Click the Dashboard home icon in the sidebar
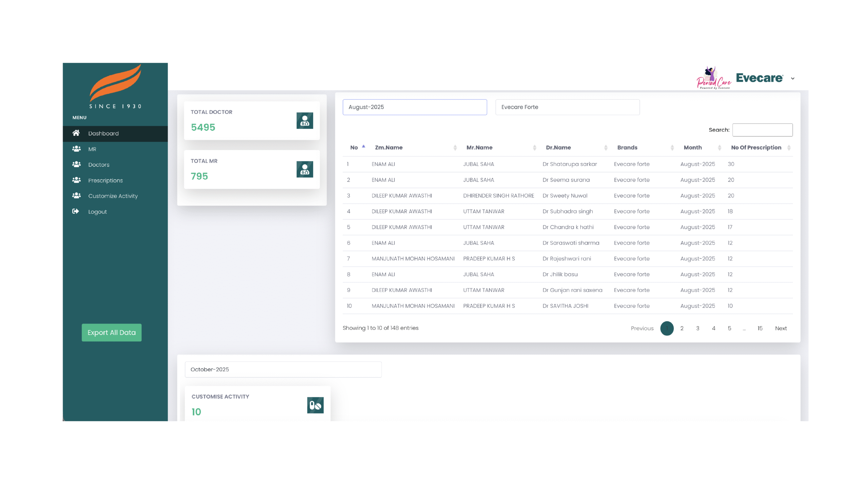The image size is (868, 488). tap(76, 133)
